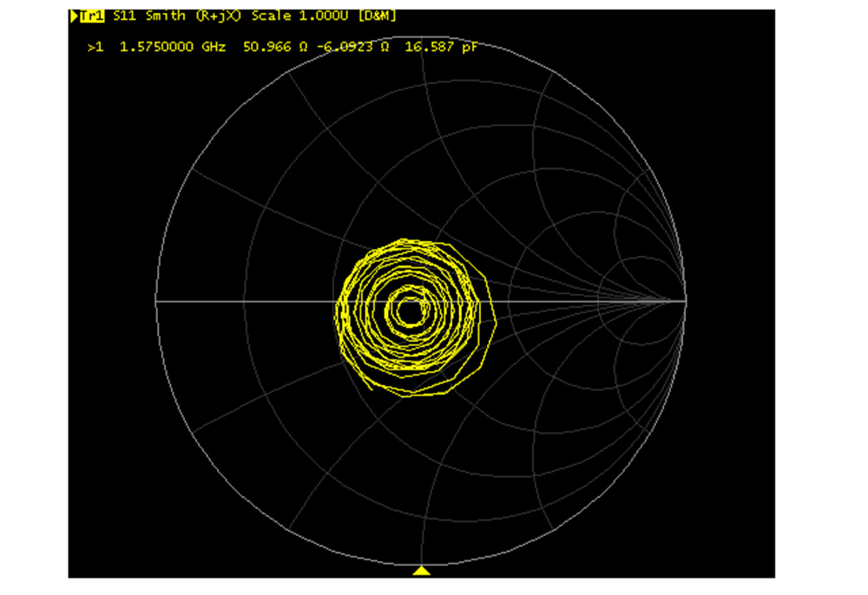Click the open-circuit point at chart's right edge
Viewport: 868px width, 595px height.
[686, 301]
